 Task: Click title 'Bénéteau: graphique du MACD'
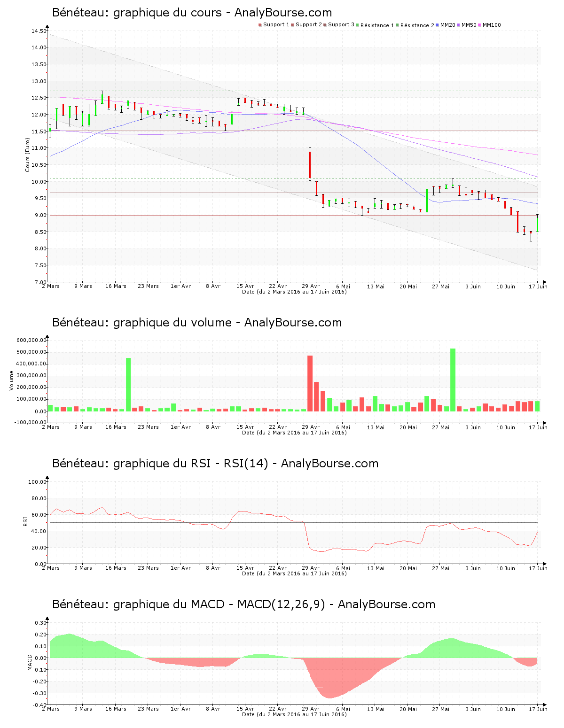(139, 604)
